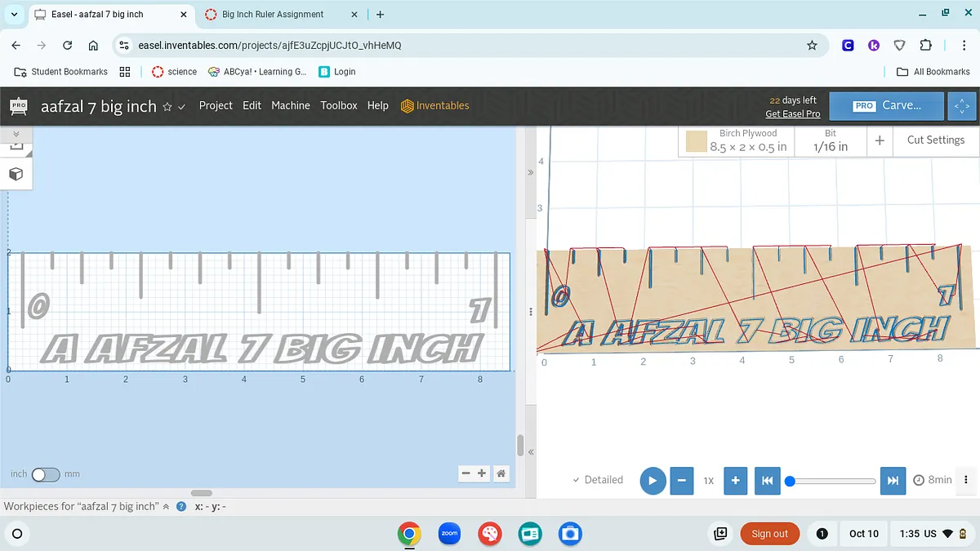This screenshot has height=551, width=980.
Task: Open the Cut Settings panel
Action: point(936,140)
